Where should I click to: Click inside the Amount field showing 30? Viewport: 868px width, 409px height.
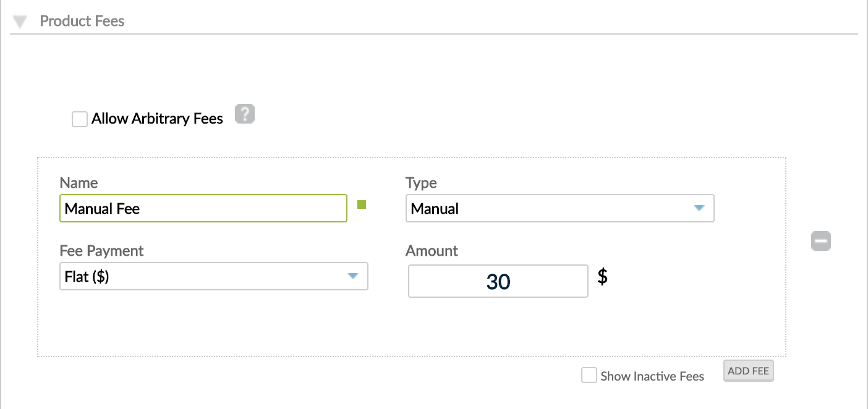click(498, 280)
